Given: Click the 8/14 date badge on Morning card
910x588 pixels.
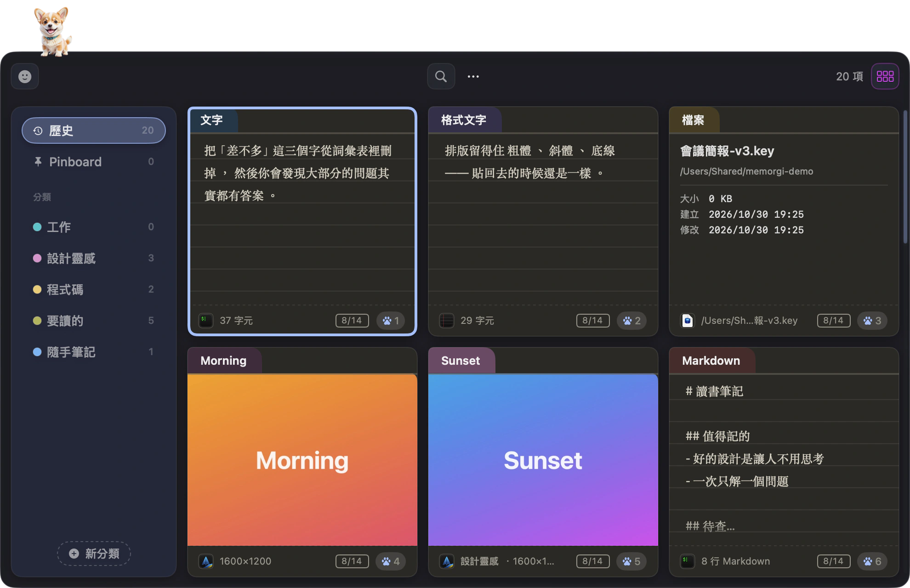Looking at the screenshot, I should pyautogui.click(x=352, y=561).
